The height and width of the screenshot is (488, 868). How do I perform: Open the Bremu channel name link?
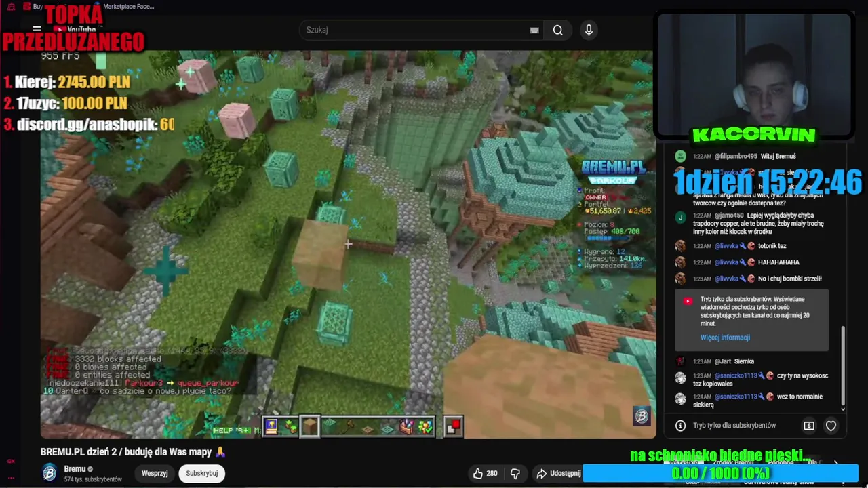click(75, 468)
